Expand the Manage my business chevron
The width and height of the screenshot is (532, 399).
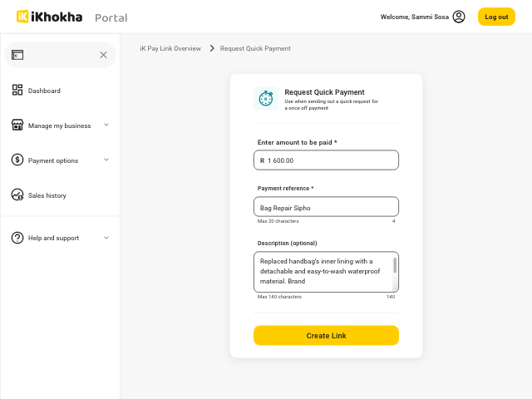[x=106, y=126]
